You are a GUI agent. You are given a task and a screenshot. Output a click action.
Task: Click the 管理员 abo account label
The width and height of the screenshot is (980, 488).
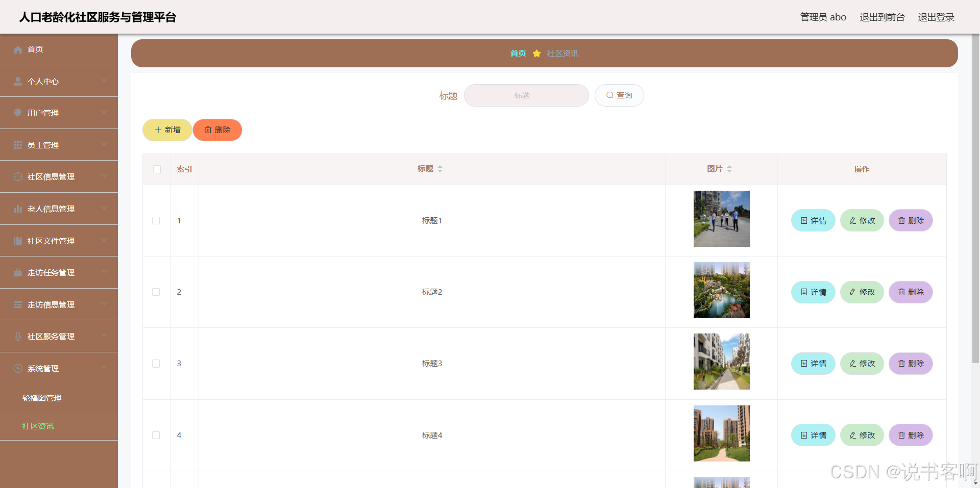click(823, 17)
